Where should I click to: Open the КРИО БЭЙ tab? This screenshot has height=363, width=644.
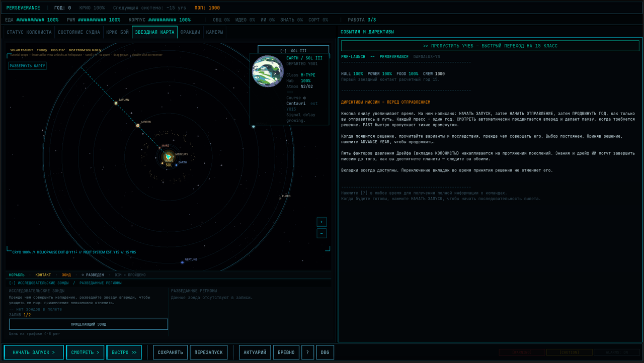click(x=117, y=32)
